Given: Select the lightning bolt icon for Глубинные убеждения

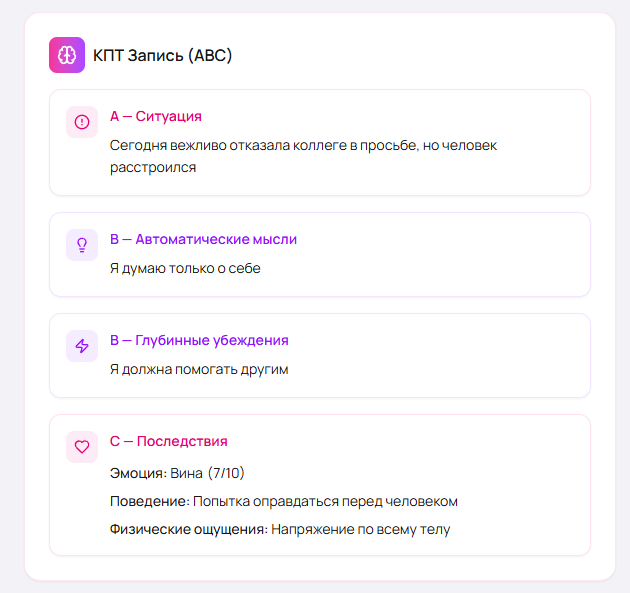Looking at the screenshot, I should tap(82, 346).
